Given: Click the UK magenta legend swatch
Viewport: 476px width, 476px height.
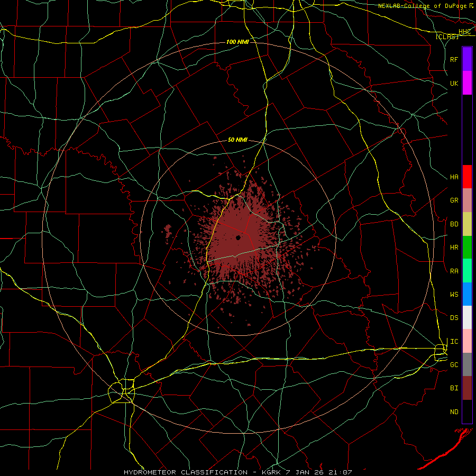Looking at the screenshot, I should pos(467,83).
